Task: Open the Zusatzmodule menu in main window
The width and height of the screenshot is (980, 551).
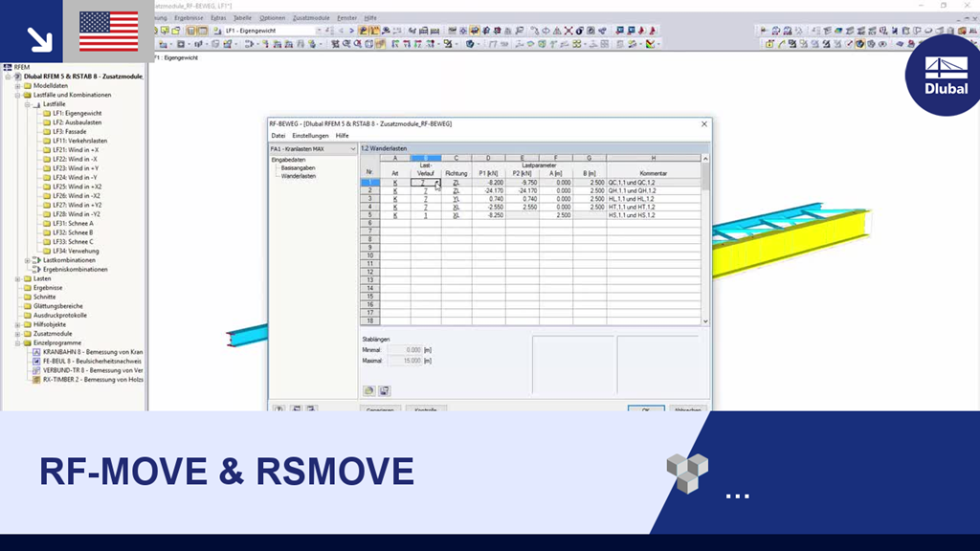Action: pos(311,18)
